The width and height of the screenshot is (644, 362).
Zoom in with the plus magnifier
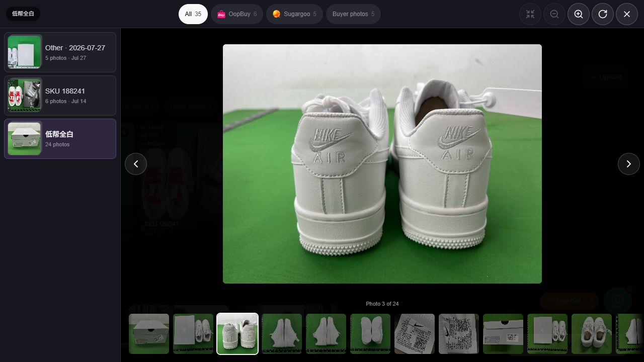coord(579,14)
